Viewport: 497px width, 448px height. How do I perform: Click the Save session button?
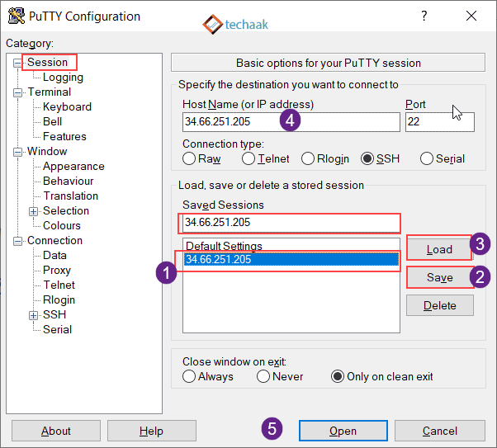point(439,277)
